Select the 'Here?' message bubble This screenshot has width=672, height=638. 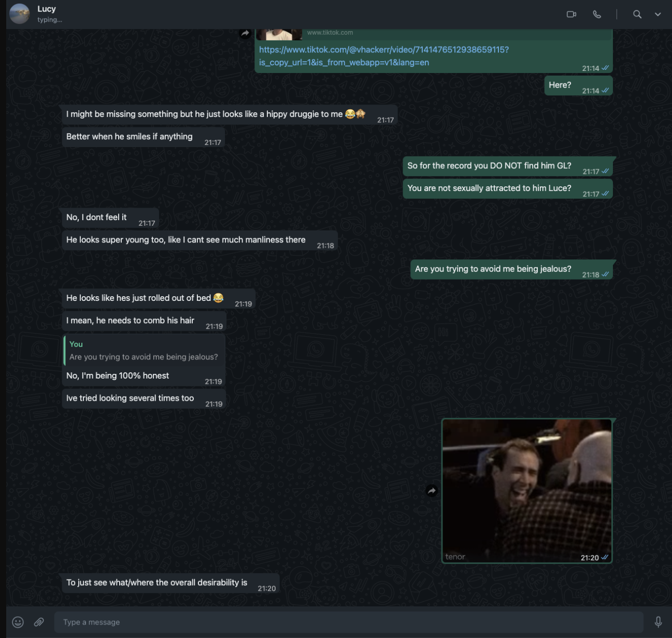pos(560,85)
